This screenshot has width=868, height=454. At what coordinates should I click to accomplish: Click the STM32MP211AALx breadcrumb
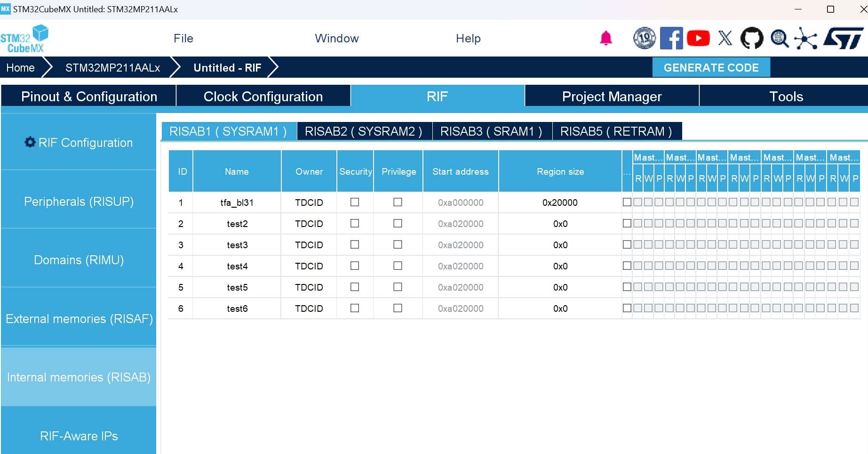pyautogui.click(x=112, y=68)
